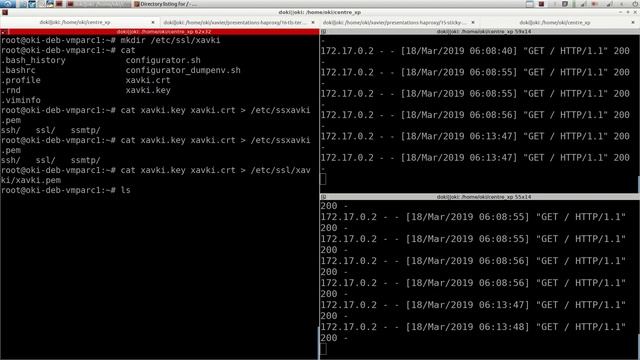The width and height of the screenshot is (640, 360).
Task: Click '.profile' in the file listing
Action: click(x=20, y=80)
